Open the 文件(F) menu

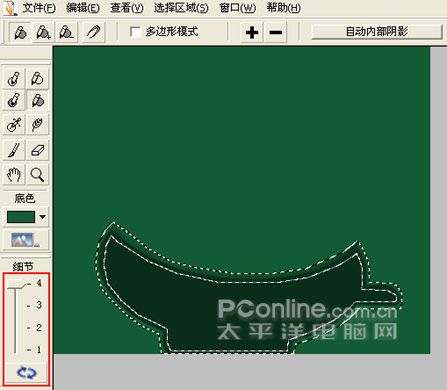tap(39, 8)
